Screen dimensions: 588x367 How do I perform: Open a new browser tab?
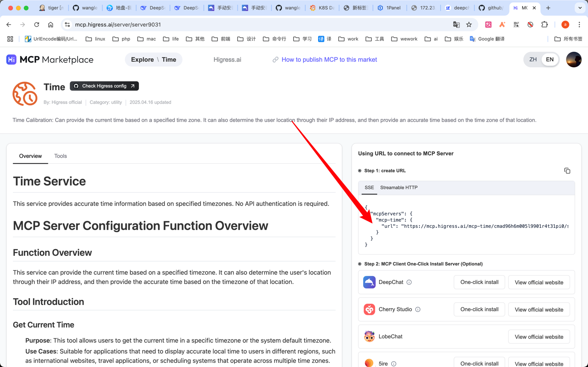click(x=548, y=8)
